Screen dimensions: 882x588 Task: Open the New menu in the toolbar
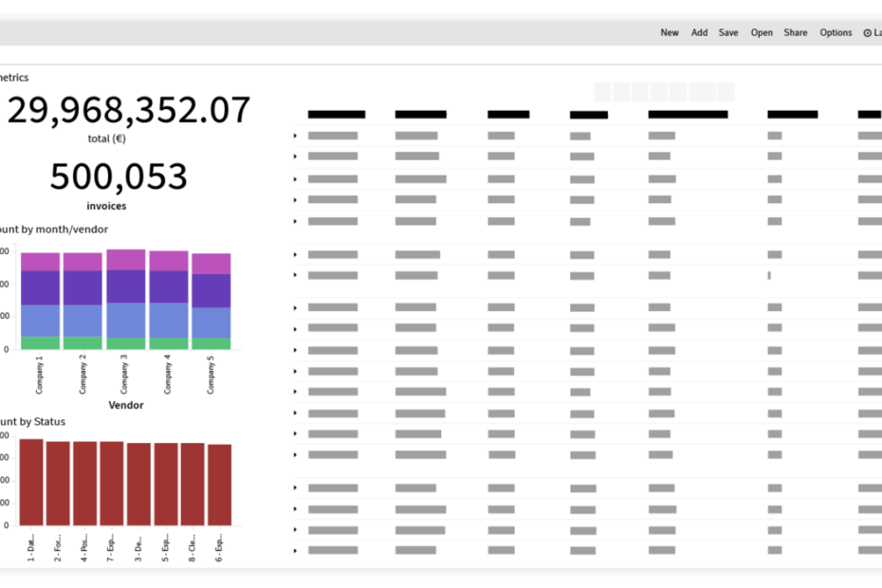coord(670,33)
